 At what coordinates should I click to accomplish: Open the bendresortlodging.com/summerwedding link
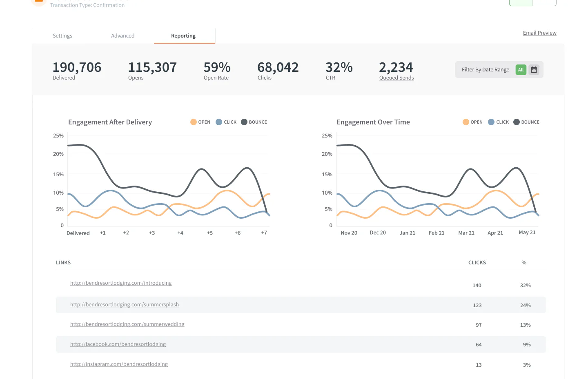[x=127, y=324]
